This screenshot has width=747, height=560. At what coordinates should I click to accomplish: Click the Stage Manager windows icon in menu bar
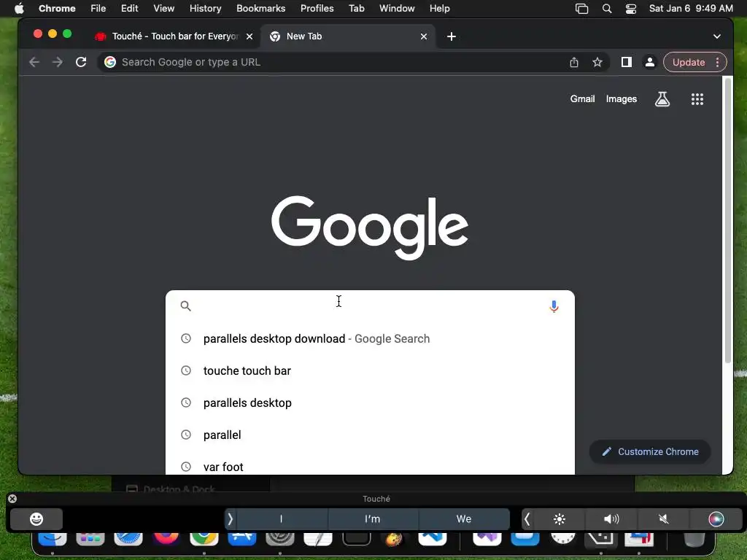click(x=581, y=9)
